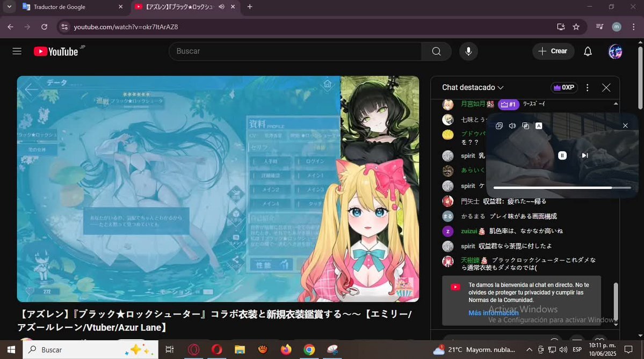The image size is (644, 359).
Task: Click the Crear button
Action: 553,52
